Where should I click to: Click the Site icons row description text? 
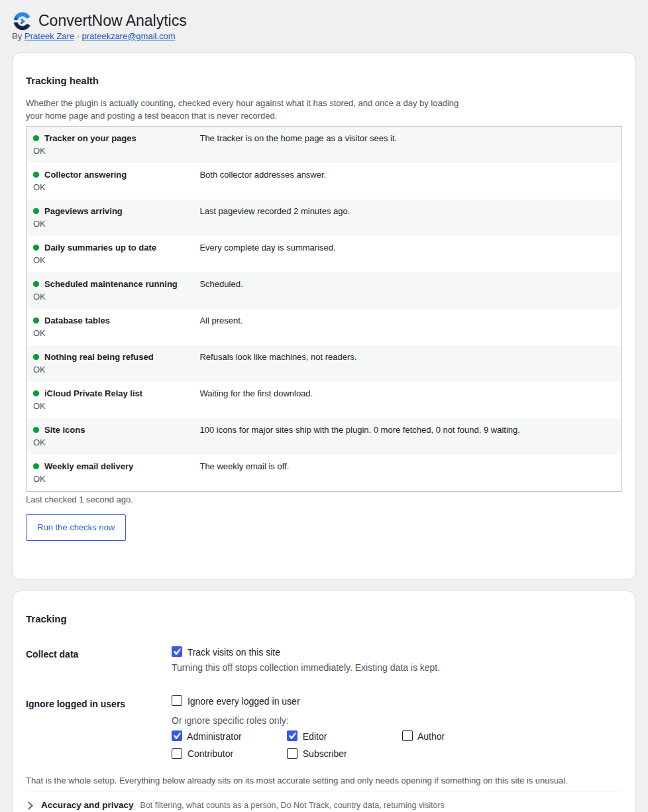click(x=360, y=430)
